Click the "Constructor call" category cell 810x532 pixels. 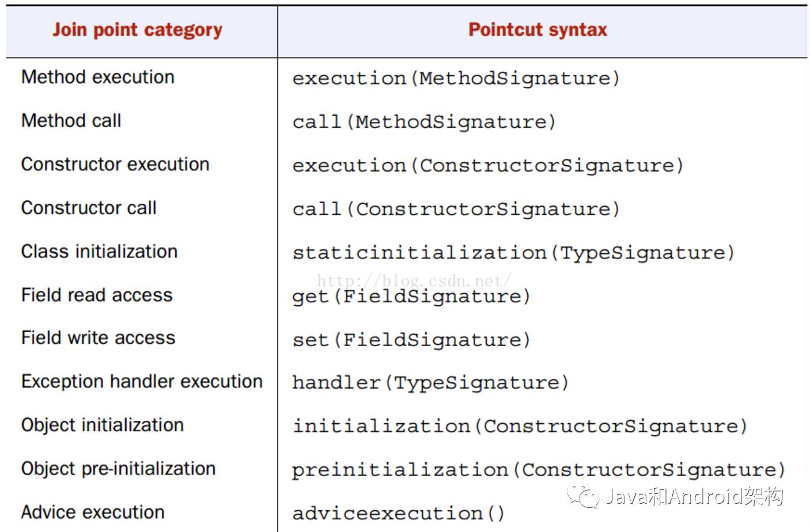pos(89,208)
